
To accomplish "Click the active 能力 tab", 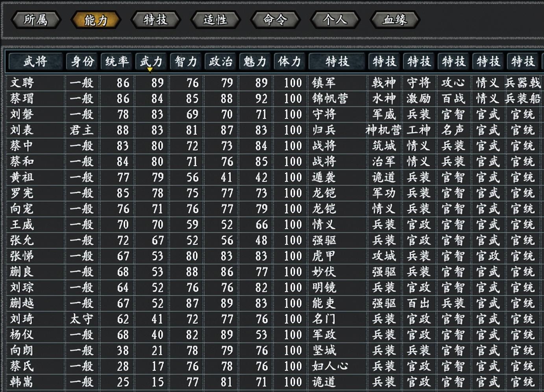I will coord(96,20).
